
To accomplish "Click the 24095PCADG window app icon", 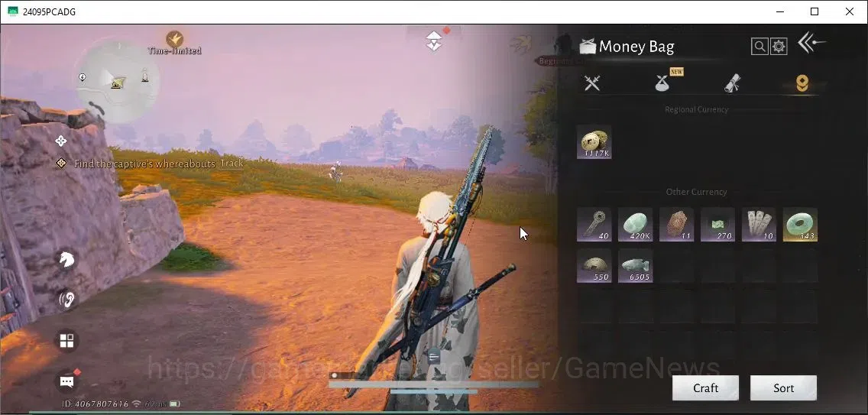I will coord(12,11).
